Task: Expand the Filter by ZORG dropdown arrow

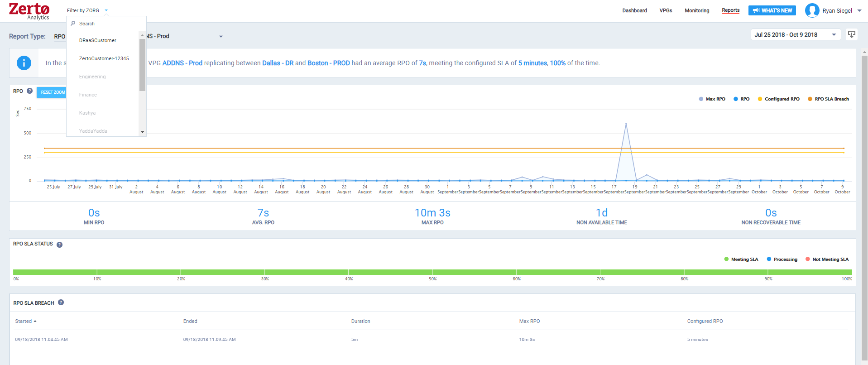Action: click(x=106, y=10)
